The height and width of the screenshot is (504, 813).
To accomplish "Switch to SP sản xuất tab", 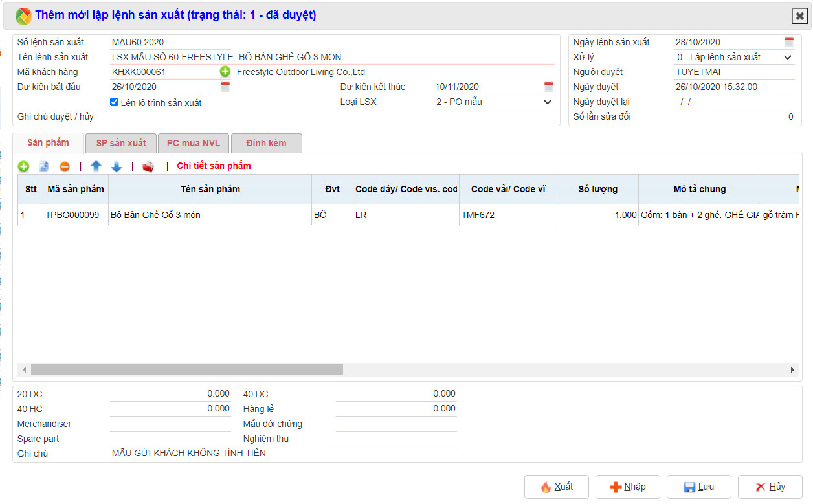I will [x=121, y=143].
